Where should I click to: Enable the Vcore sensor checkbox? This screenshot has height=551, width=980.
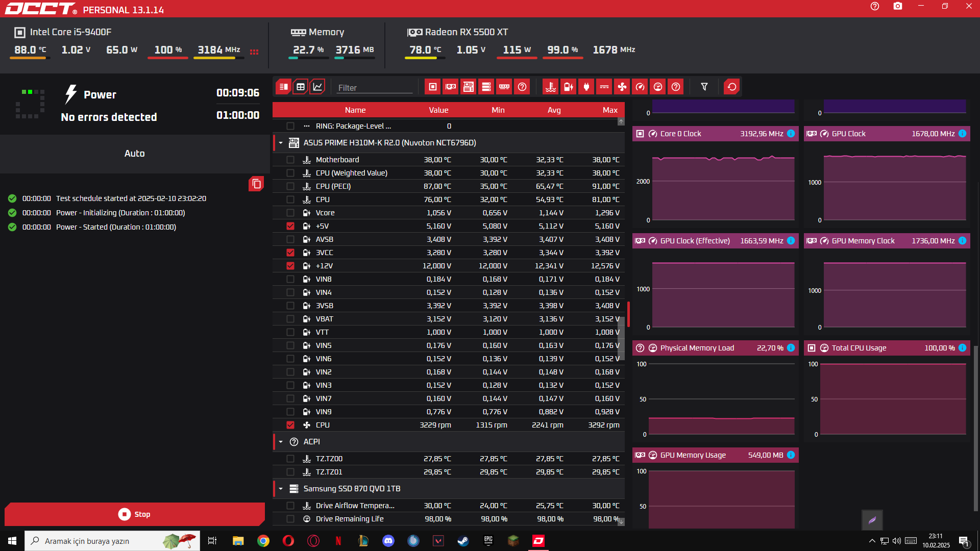point(290,213)
